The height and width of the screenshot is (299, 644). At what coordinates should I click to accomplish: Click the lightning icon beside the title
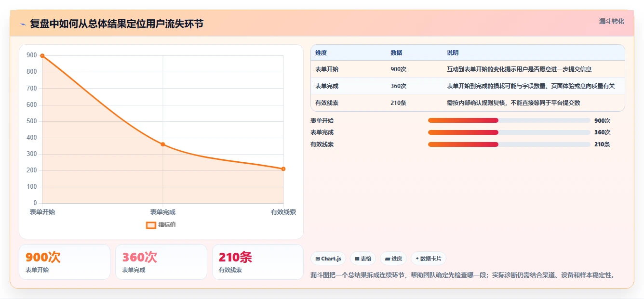(x=23, y=24)
